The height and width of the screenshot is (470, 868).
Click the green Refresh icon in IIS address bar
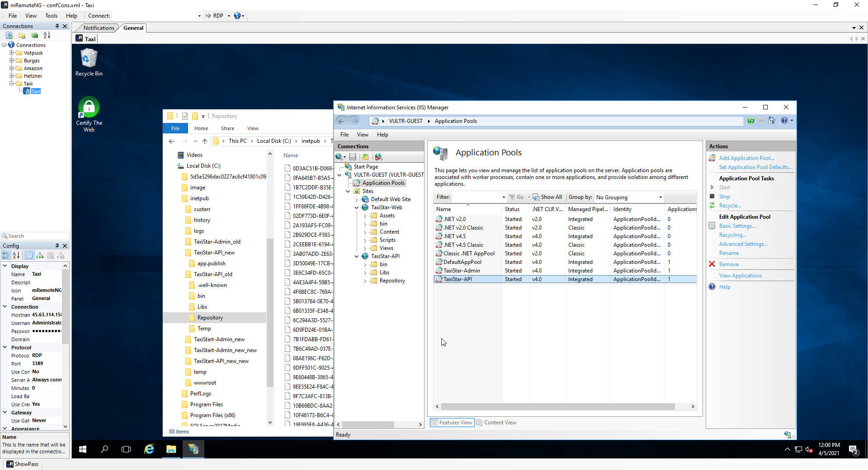(x=750, y=121)
